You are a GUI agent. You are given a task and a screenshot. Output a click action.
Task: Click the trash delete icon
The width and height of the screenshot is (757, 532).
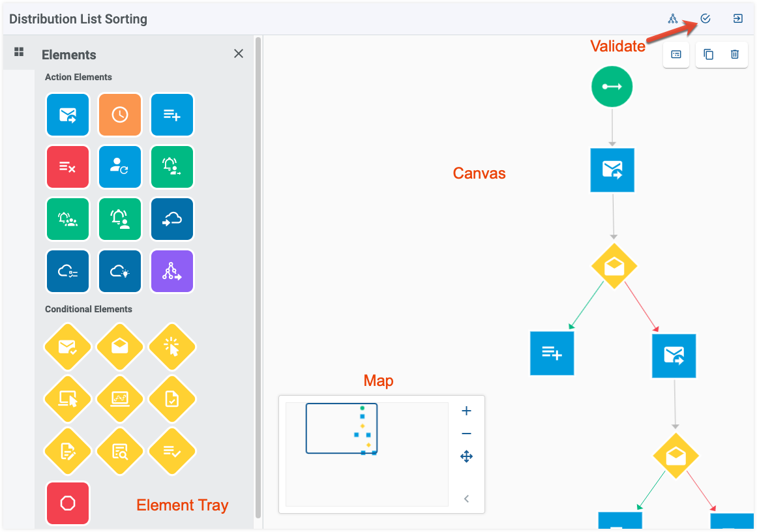click(734, 55)
